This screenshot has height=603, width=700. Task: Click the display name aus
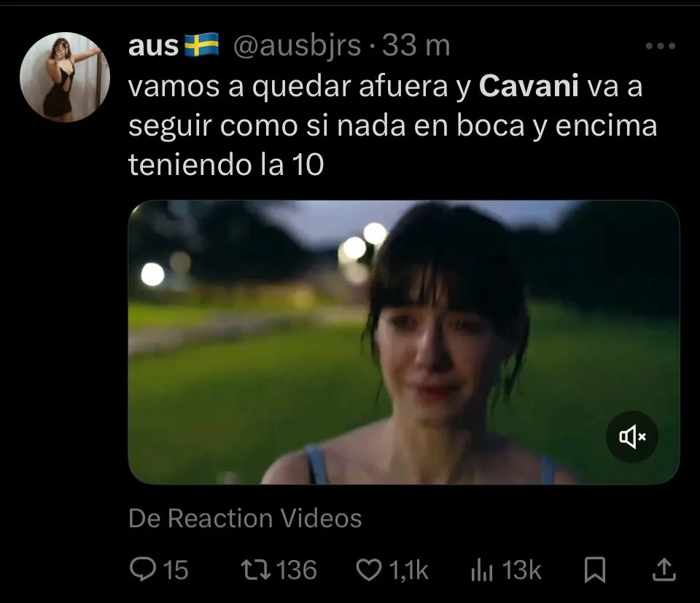(x=153, y=45)
